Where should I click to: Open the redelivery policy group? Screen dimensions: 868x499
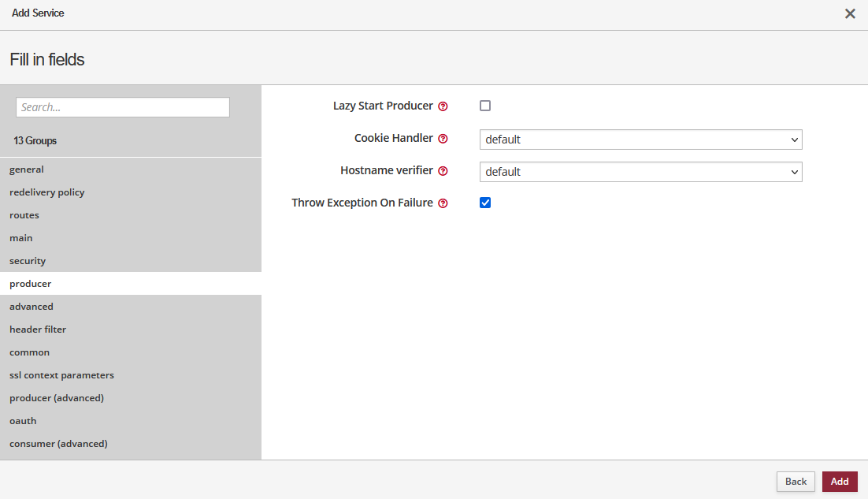47,192
